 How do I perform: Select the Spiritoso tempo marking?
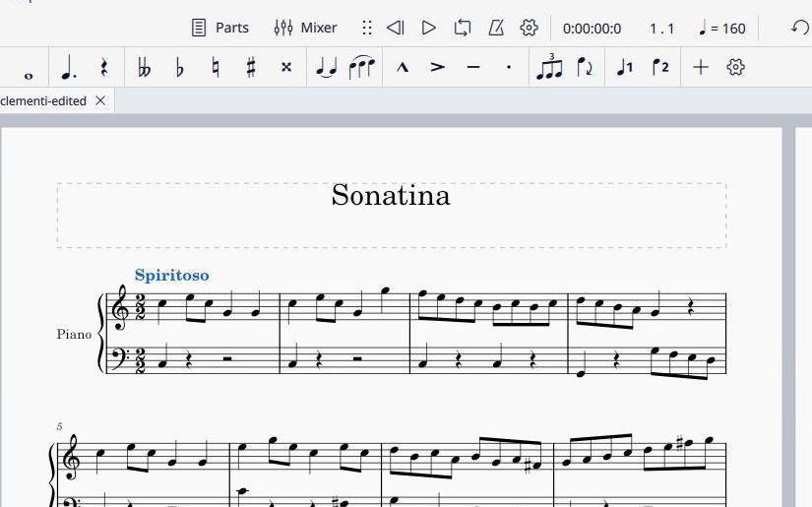tap(172, 275)
